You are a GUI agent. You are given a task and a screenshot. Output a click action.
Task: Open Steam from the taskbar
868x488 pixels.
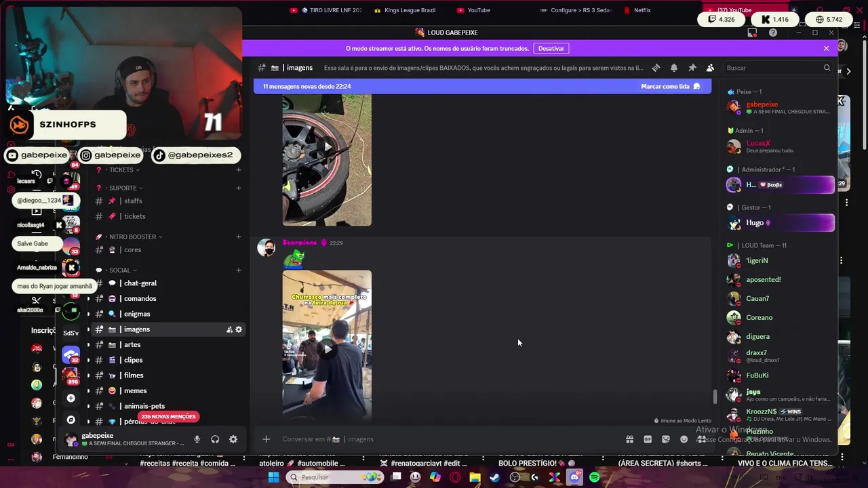[495, 477]
